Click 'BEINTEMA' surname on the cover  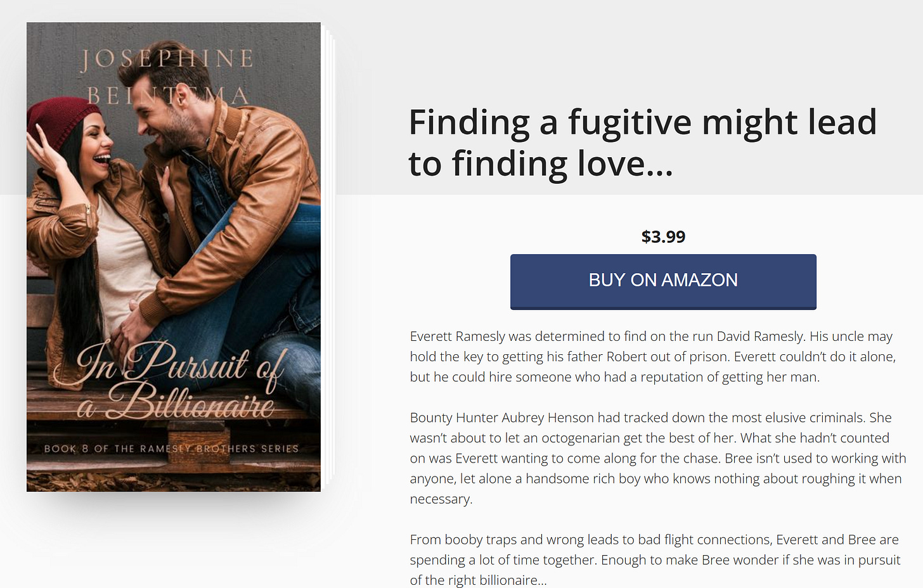(x=167, y=96)
